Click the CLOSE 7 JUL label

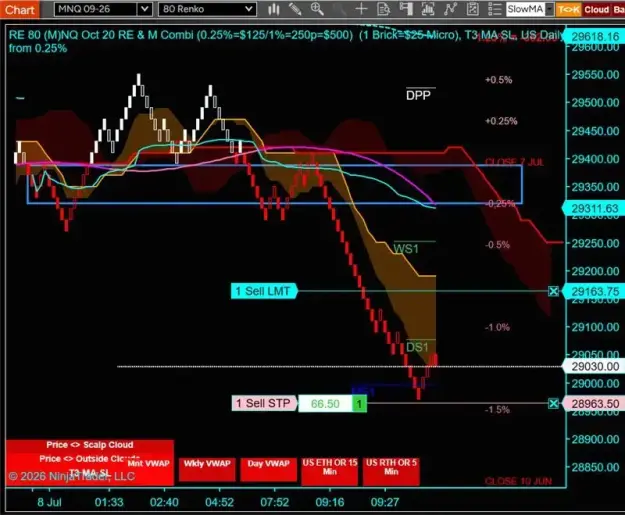514,162
